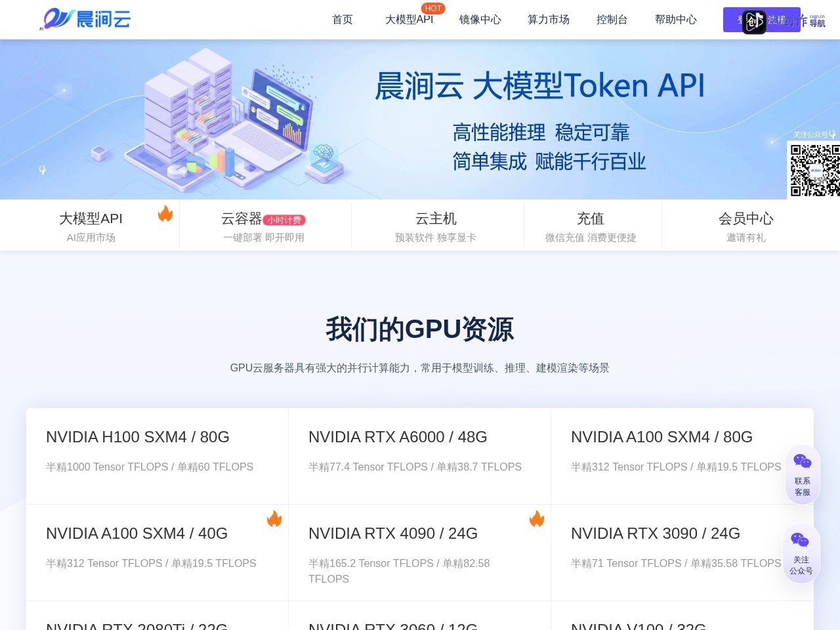
Task: Open the 控制台 menu item
Action: (x=612, y=20)
